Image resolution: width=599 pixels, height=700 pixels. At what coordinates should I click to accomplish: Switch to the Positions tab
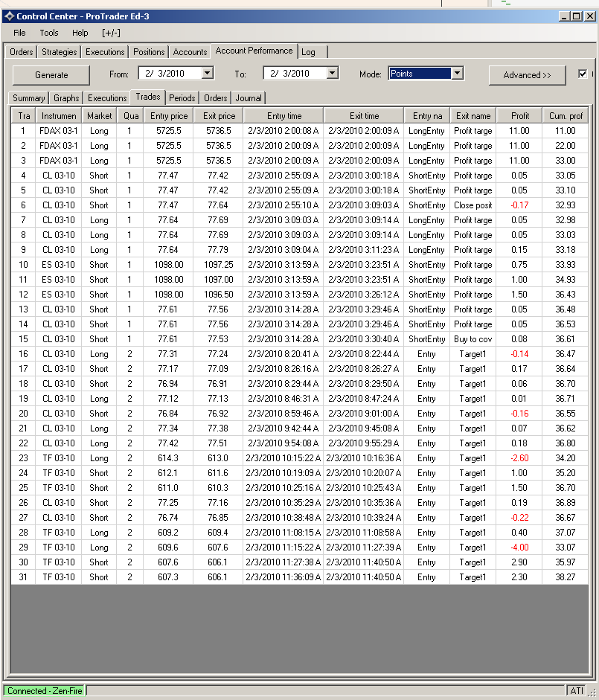coord(149,52)
